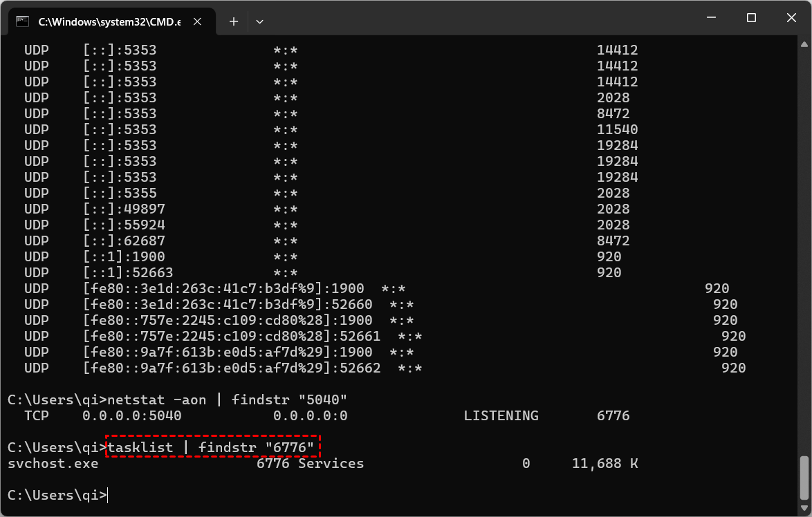Click the fe80::757e address with port 52661
The height and width of the screenshot is (517, 812).
coord(232,337)
